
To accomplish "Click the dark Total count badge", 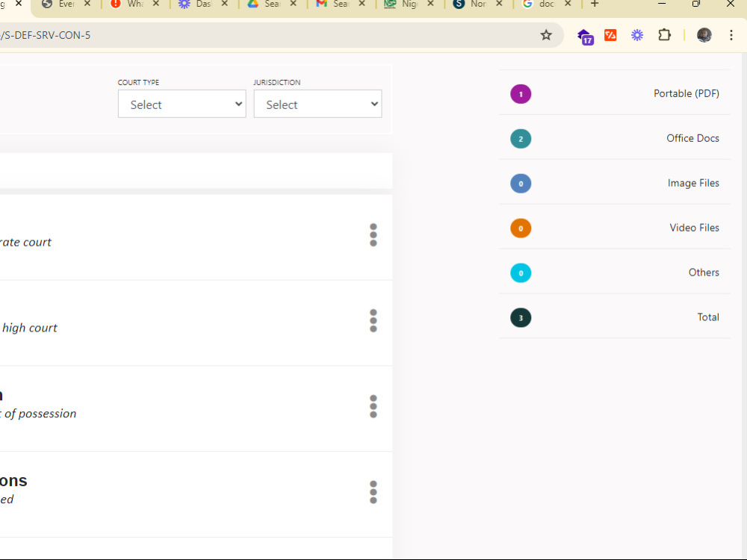I will coord(521,317).
